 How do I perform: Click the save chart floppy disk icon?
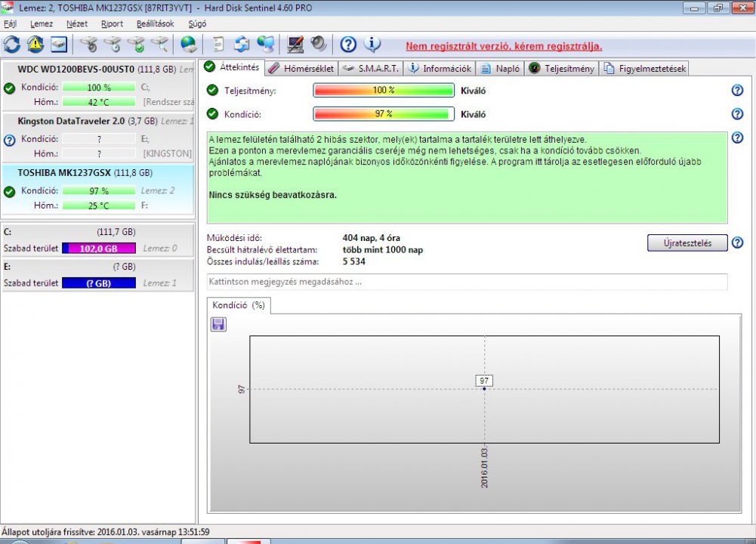pyautogui.click(x=218, y=324)
